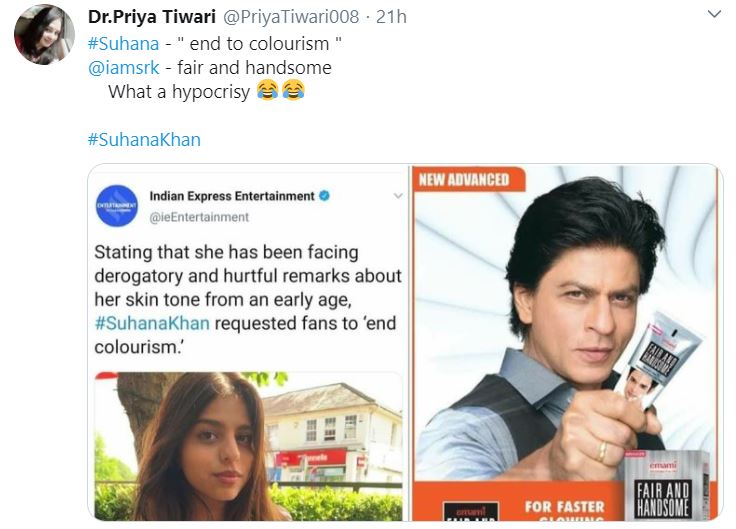
Task: Click the Indian Express Entertainment account name
Action: click(x=232, y=197)
